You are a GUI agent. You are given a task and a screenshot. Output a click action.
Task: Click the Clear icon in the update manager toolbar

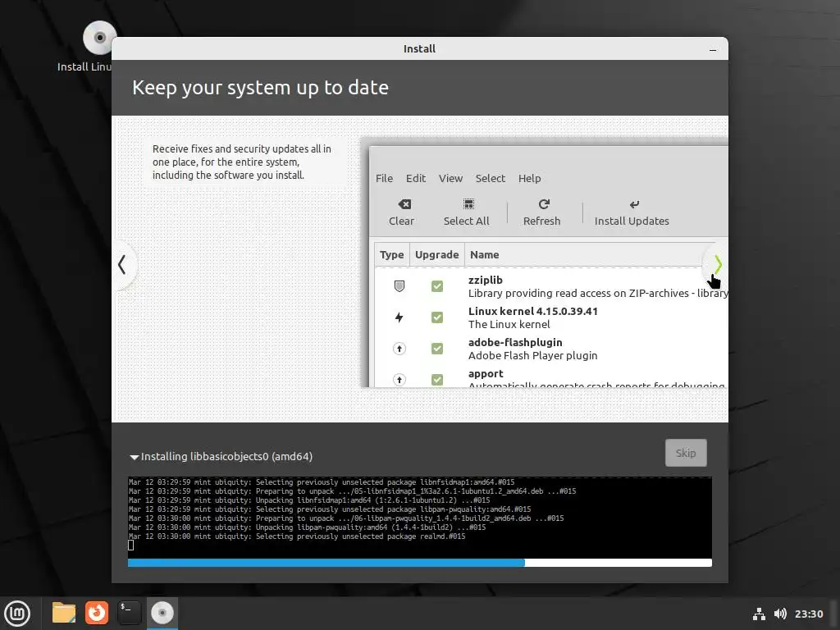pos(404,204)
